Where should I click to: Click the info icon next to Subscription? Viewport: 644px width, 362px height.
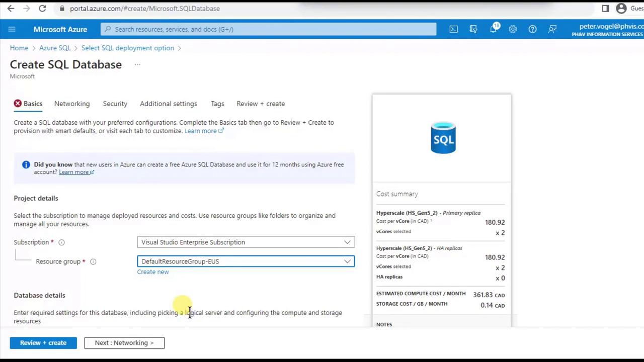click(x=61, y=242)
